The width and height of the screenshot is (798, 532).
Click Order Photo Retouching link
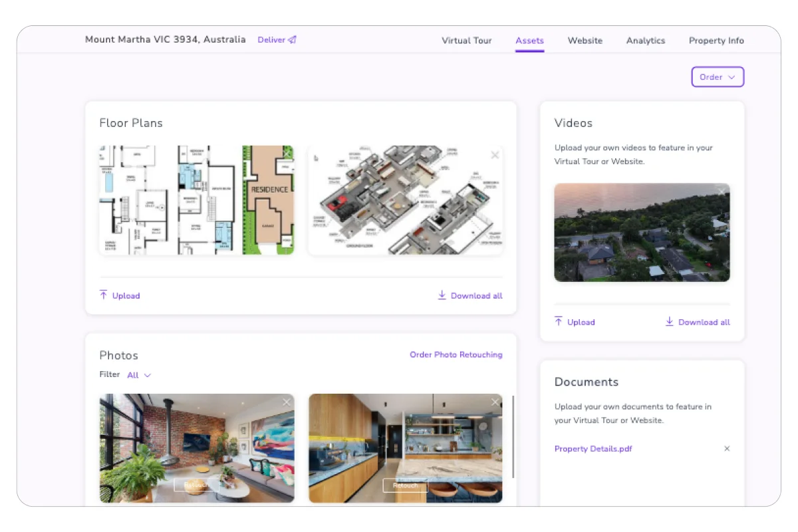point(456,354)
